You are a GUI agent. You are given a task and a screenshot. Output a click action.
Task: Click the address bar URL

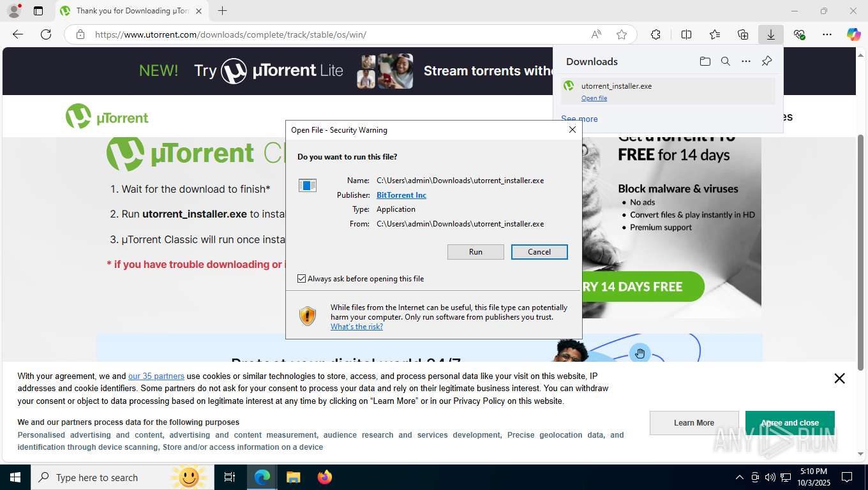[x=230, y=34]
